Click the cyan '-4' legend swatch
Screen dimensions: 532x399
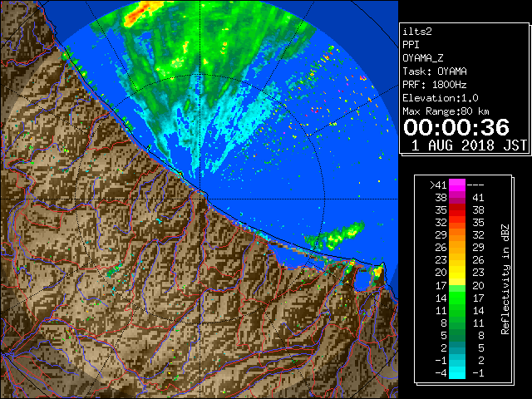click(x=457, y=372)
